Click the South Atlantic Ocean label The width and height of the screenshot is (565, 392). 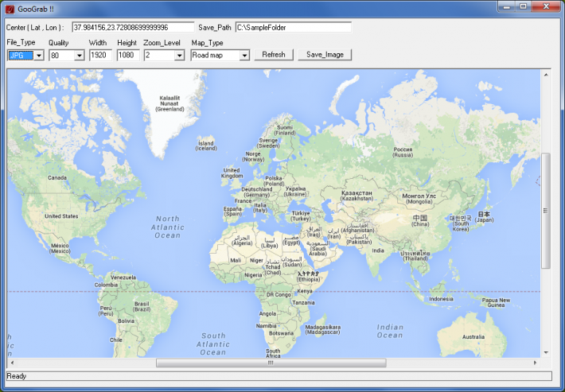tap(213, 343)
